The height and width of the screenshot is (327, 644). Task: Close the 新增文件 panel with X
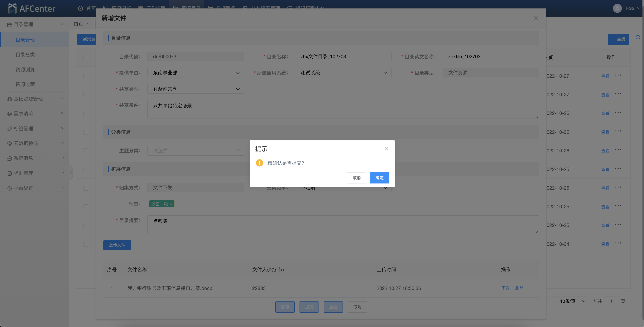click(536, 18)
